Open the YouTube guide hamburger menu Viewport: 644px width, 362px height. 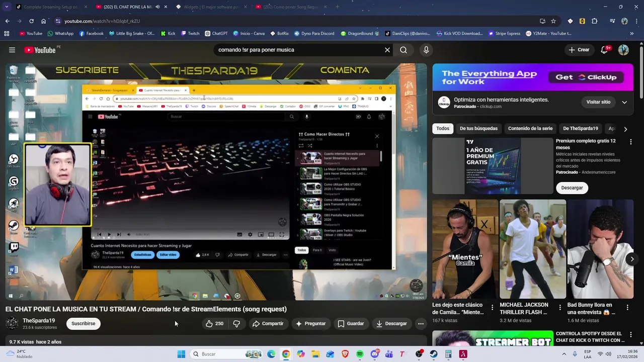coord(12,50)
